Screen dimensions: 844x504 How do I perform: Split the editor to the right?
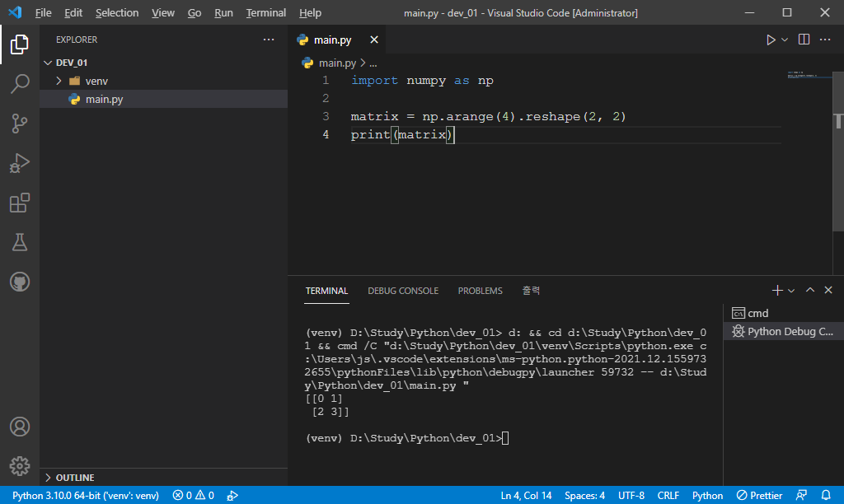[x=803, y=39]
